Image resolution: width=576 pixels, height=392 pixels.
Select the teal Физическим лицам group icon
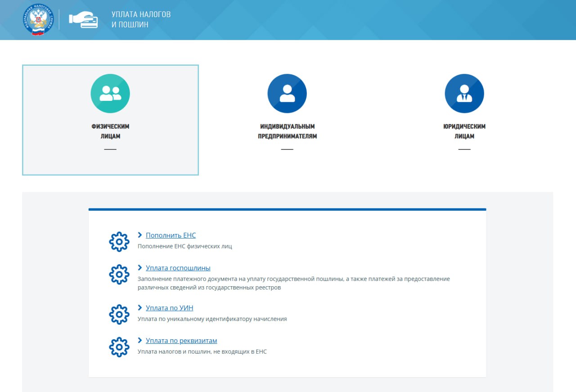pos(110,94)
